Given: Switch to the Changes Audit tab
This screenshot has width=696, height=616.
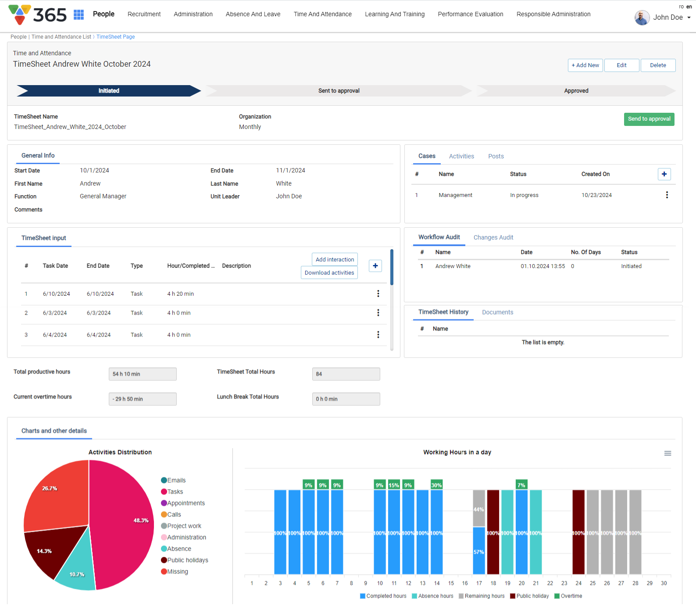Looking at the screenshot, I should [x=493, y=237].
